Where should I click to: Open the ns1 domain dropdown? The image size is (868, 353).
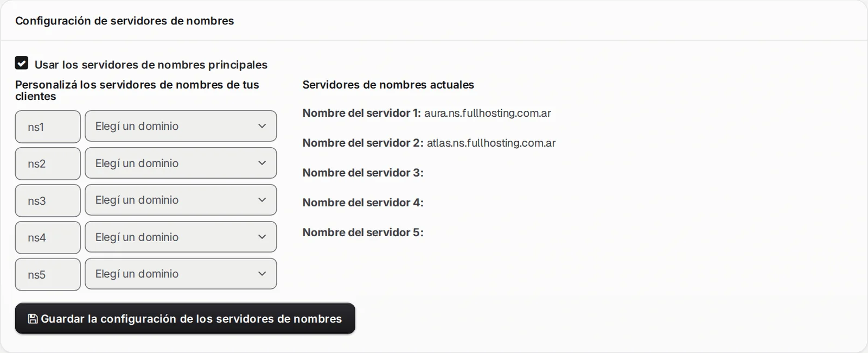(181, 126)
